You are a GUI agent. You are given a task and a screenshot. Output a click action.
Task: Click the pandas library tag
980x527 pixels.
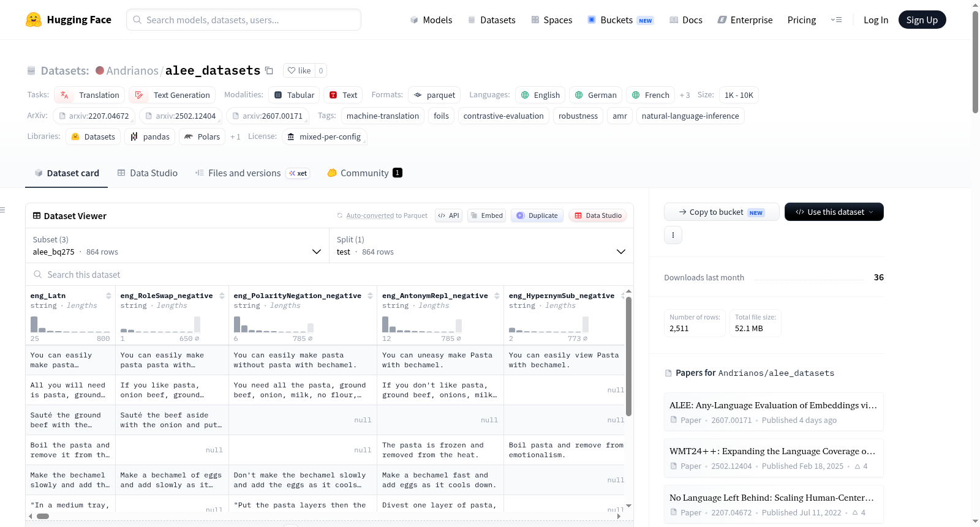(150, 136)
